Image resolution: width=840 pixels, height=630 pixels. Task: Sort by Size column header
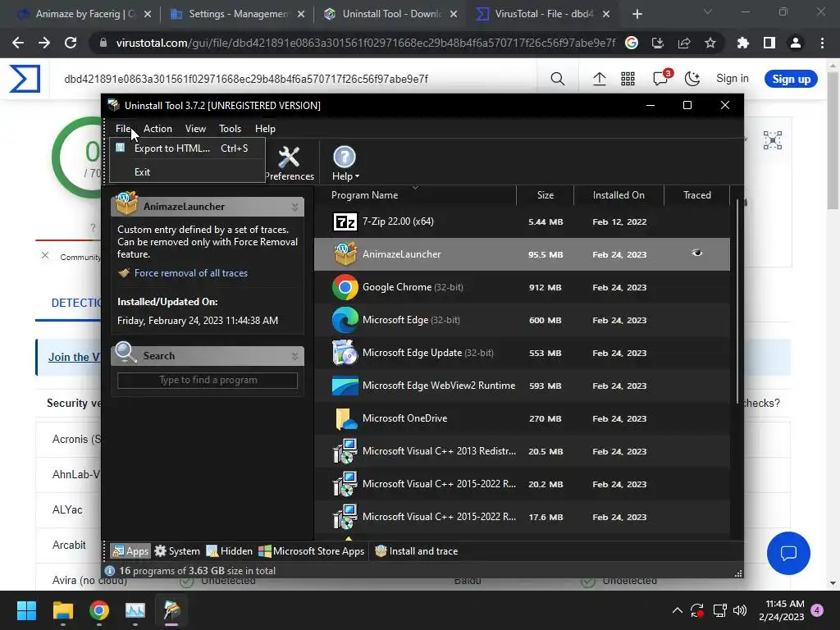546,195
